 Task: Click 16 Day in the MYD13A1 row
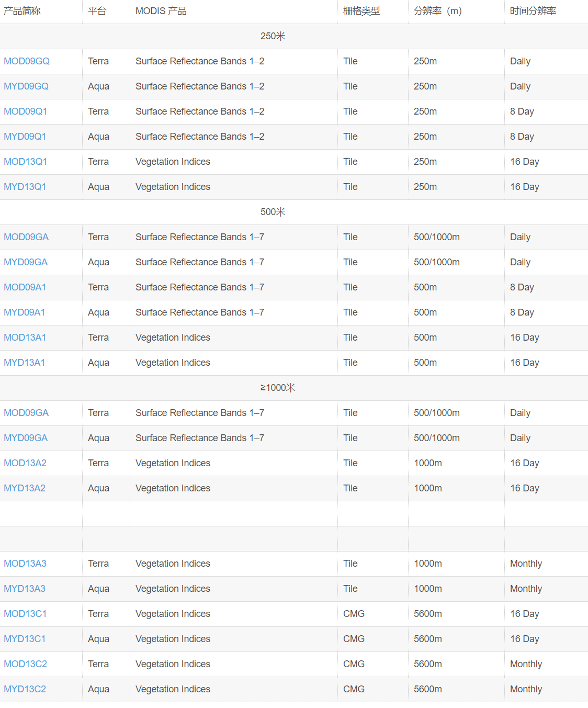[x=525, y=363]
